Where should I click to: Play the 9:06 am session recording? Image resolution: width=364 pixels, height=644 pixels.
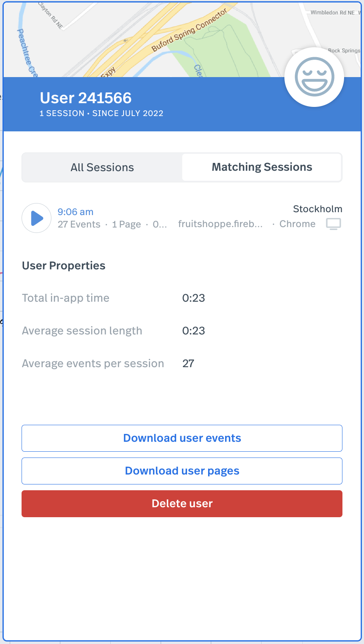point(36,218)
